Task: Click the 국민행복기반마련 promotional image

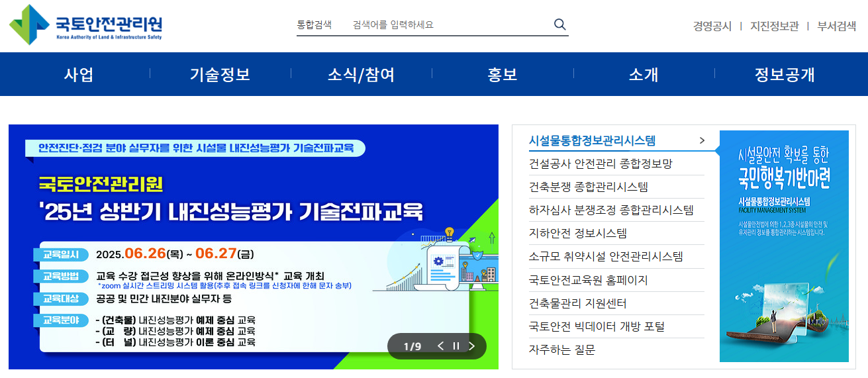Action: tap(784, 246)
